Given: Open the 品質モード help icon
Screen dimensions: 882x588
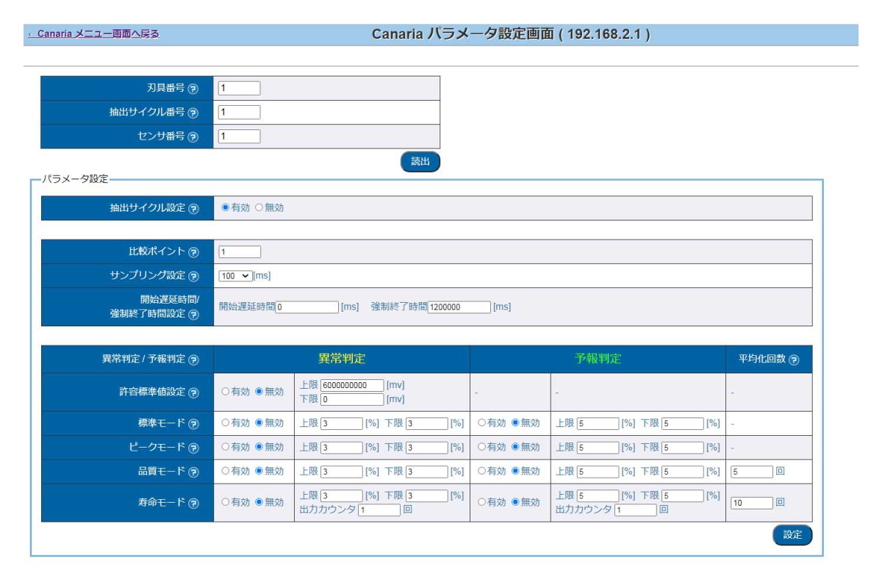Looking at the screenshot, I should pyautogui.click(x=193, y=472).
